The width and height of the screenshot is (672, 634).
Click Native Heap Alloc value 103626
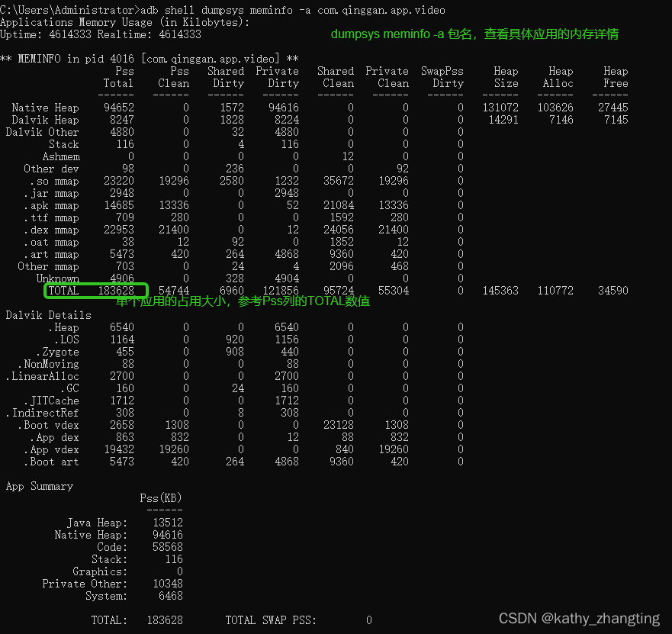tap(555, 108)
